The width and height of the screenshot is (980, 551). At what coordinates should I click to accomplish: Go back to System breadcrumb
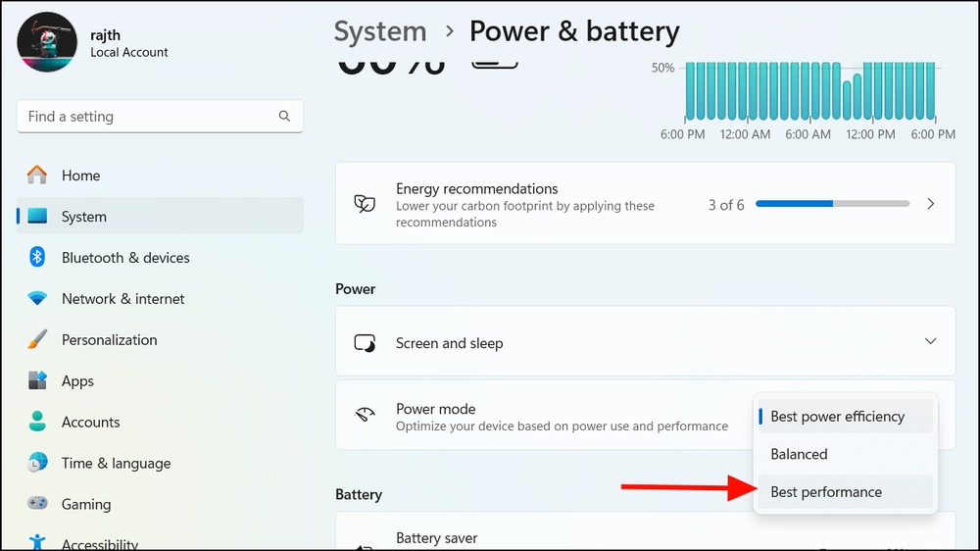[x=380, y=31]
